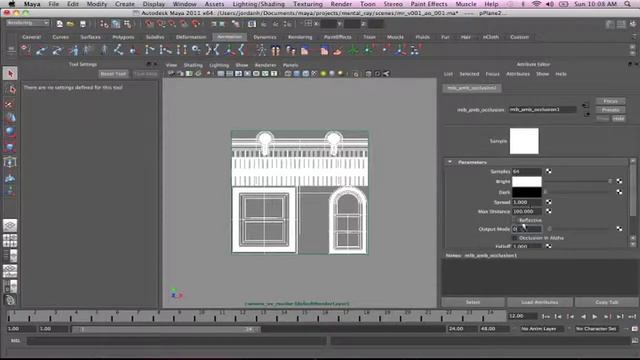Click the map button next to Bright
640x360 pixels.
[x=619, y=181]
